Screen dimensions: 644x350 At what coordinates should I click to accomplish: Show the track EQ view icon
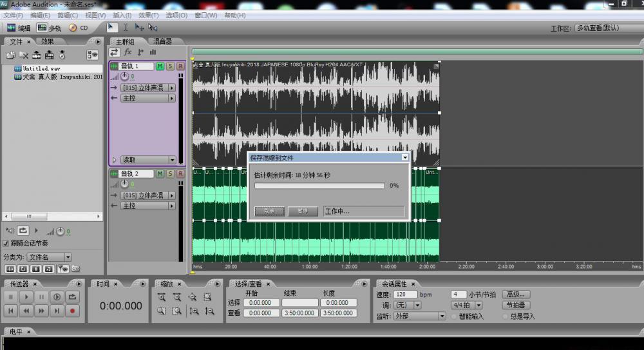pyautogui.click(x=153, y=52)
